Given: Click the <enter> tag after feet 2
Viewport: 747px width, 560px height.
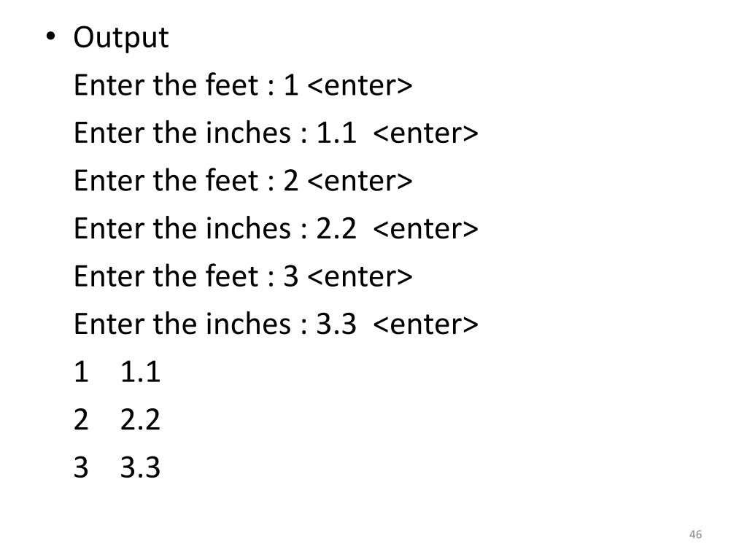Looking at the screenshot, I should click(360, 182).
